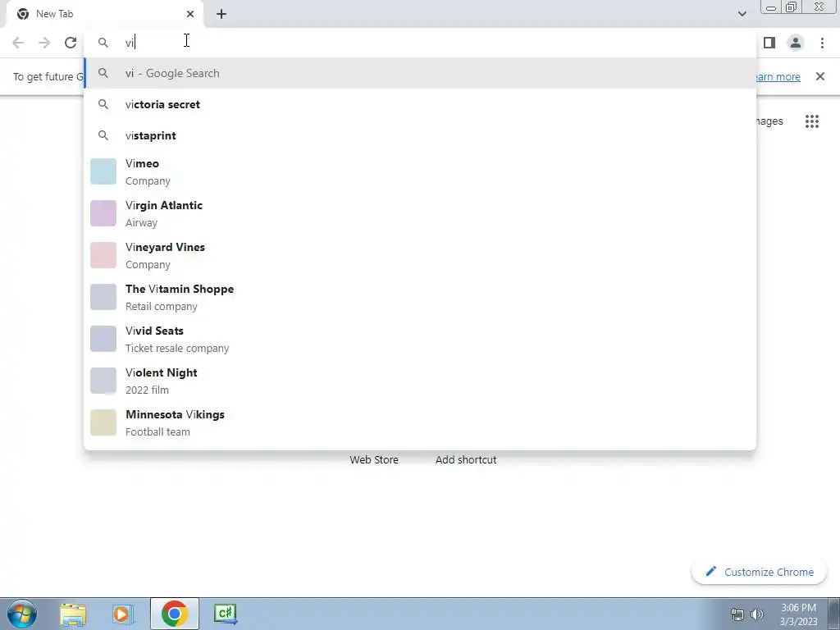
Task: Click the forward navigation arrow
Action: [x=44, y=43]
